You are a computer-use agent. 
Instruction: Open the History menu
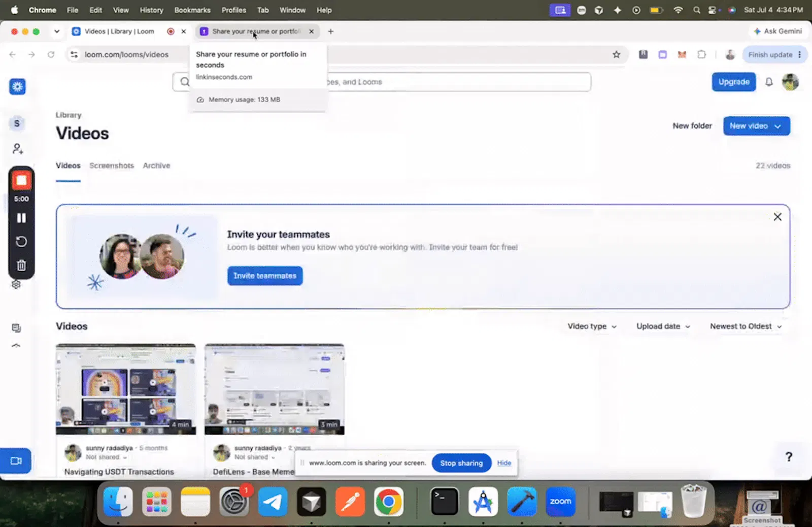[151, 10]
